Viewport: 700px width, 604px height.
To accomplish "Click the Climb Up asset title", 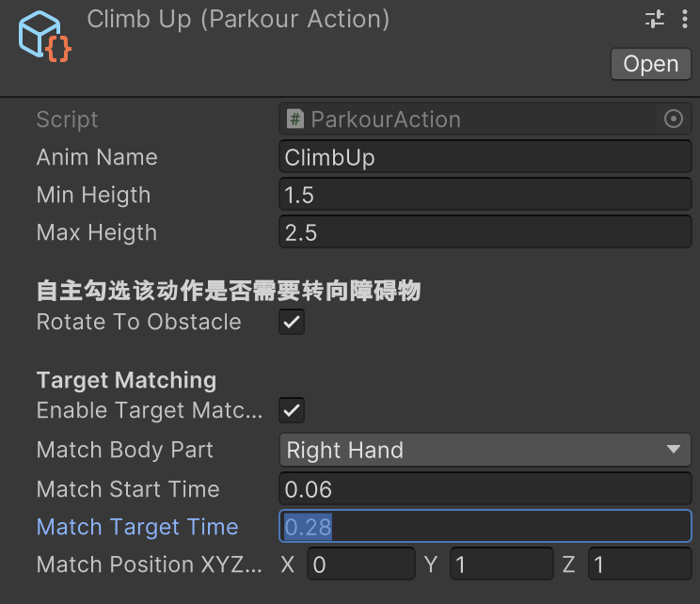I will [238, 19].
